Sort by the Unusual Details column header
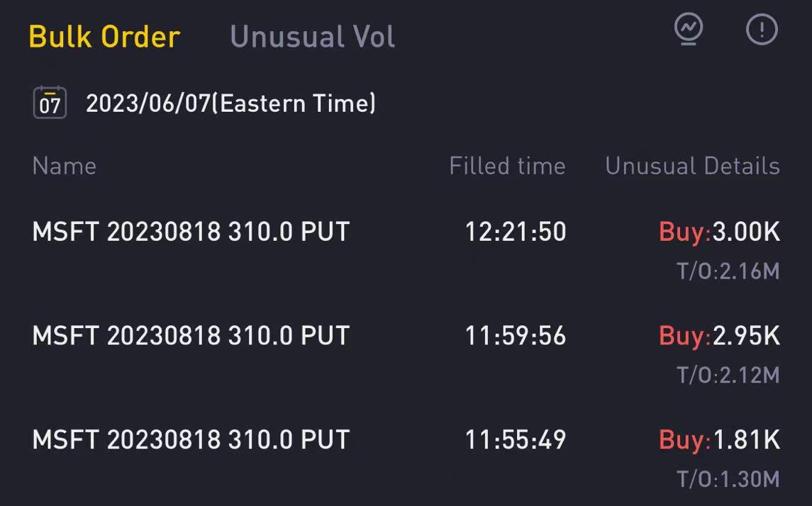The width and height of the screenshot is (812, 506). 692,166
